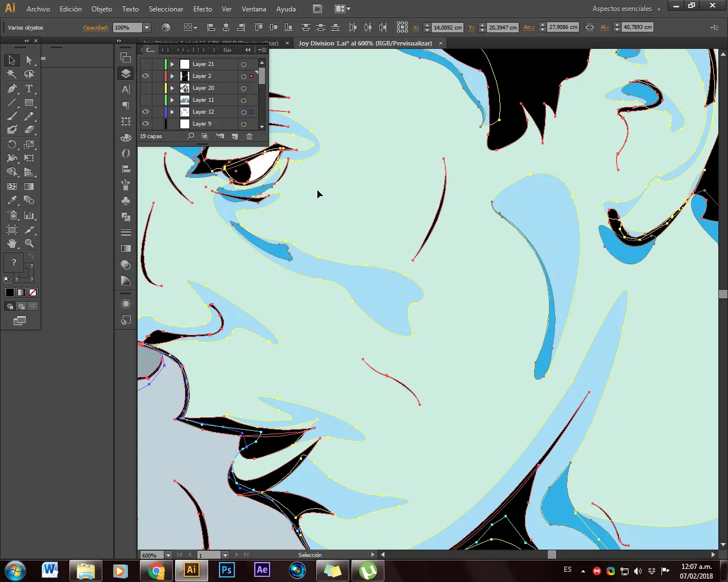Expand Layer 21 in Layers panel

(172, 64)
